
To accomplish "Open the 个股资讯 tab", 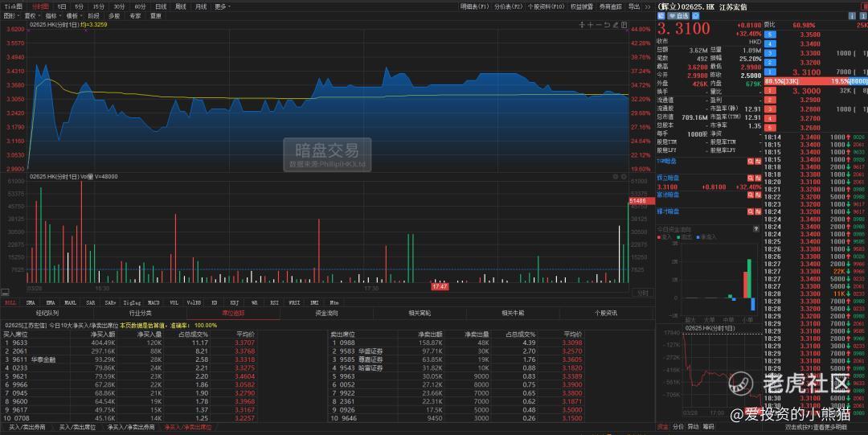I will tap(606, 313).
